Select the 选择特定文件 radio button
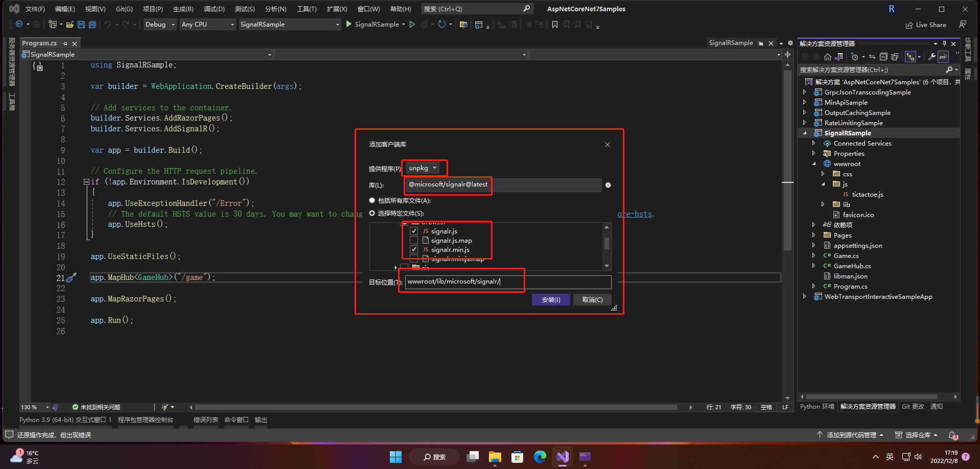Viewport: 980px width, 469px height. 372,213
